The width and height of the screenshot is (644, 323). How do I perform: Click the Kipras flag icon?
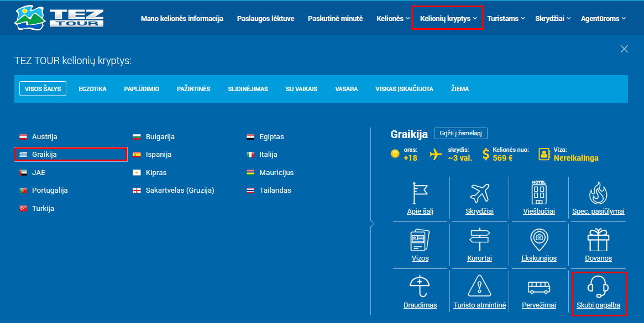pos(137,173)
